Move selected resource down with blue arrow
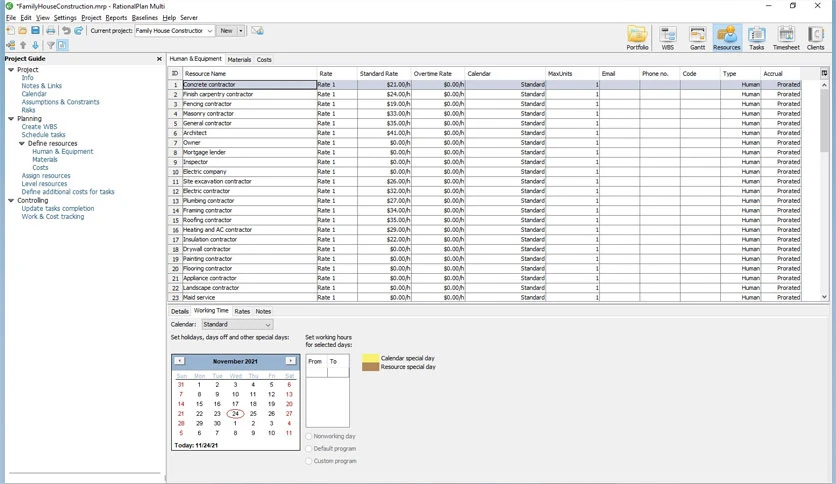The height and width of the screenshot is (484, 836). (35, 45)
